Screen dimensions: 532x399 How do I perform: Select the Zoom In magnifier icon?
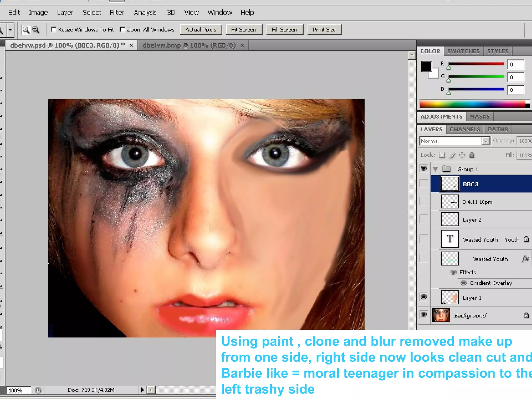26,30
